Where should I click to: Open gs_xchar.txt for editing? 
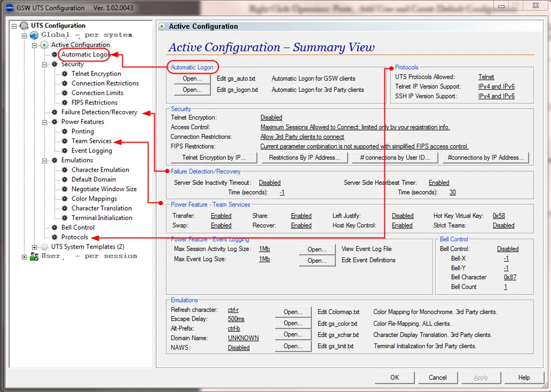tap(293, 334)
